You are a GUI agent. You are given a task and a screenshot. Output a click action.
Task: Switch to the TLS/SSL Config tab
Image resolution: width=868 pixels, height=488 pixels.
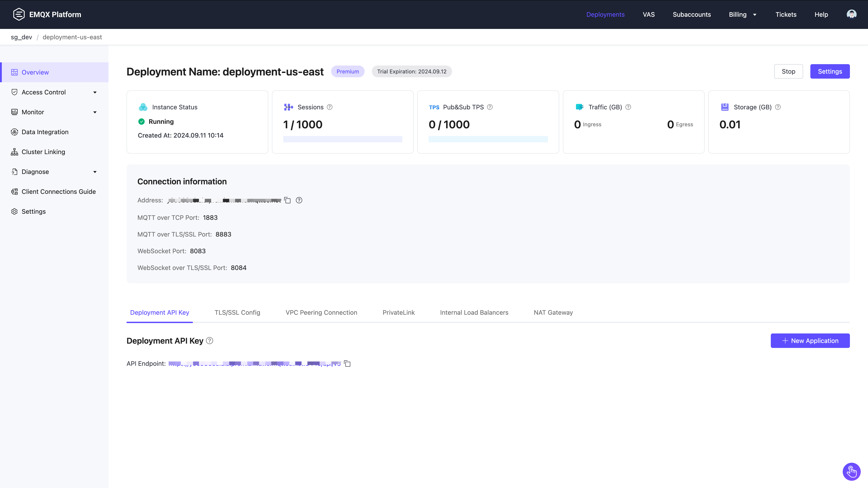pos(237,312)
